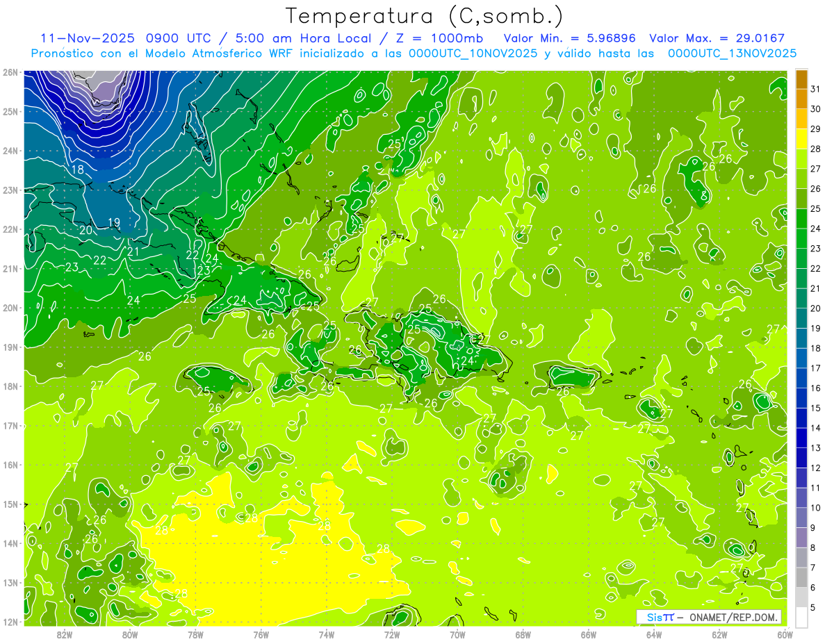Click the longitude axis label 78W

(x=195, y=634)
